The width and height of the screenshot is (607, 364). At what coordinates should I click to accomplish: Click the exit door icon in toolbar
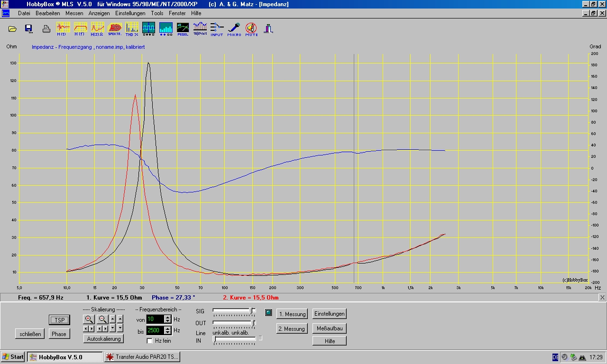(269, 29)
